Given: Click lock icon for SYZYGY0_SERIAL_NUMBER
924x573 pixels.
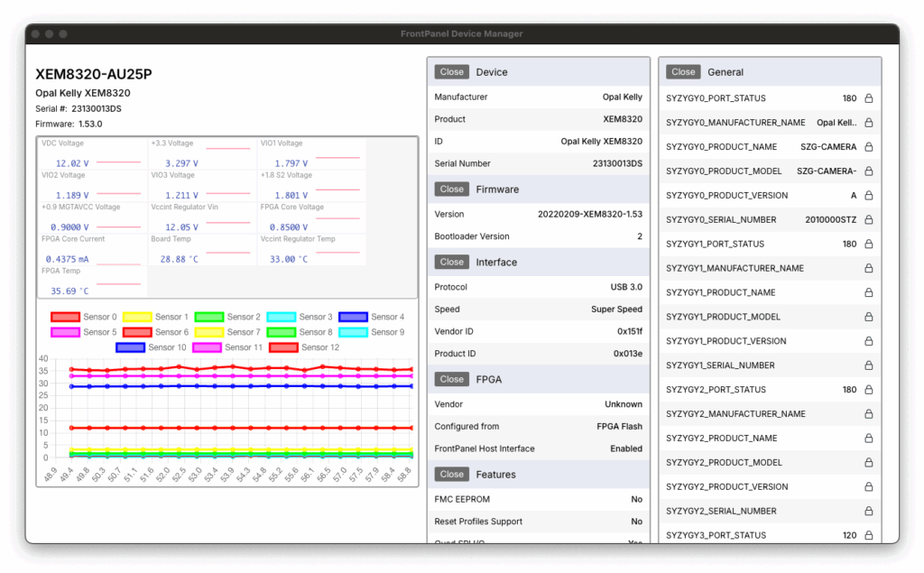Looking at the screenshot, I should [x=869, y=219].
